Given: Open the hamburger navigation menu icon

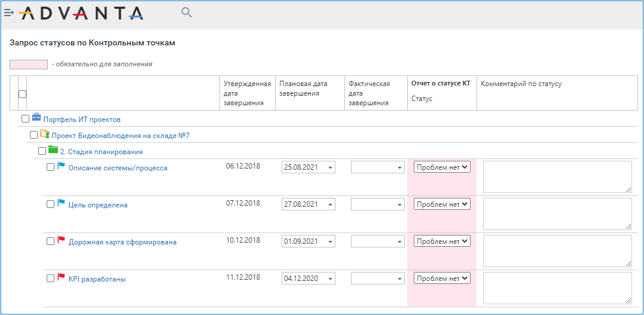Looking at the screenshot, I should pos(8,13).
